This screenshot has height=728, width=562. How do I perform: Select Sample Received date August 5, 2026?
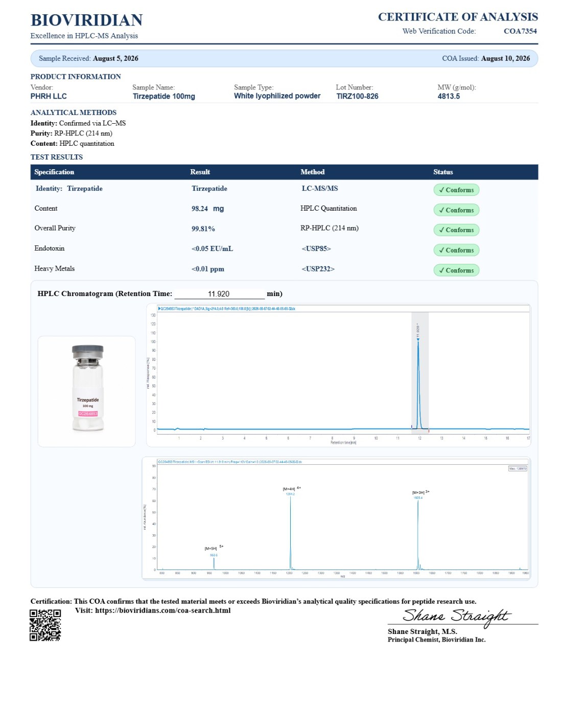tap(115, 58)
